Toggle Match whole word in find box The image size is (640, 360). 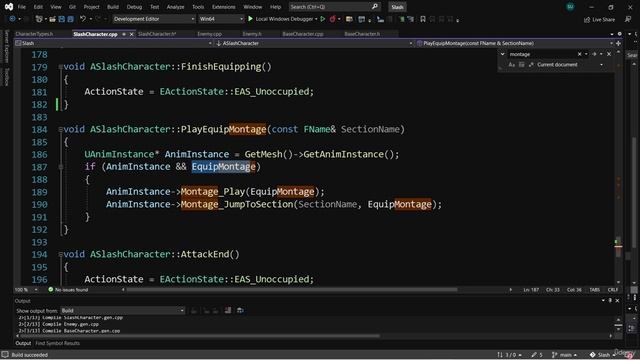521,64
